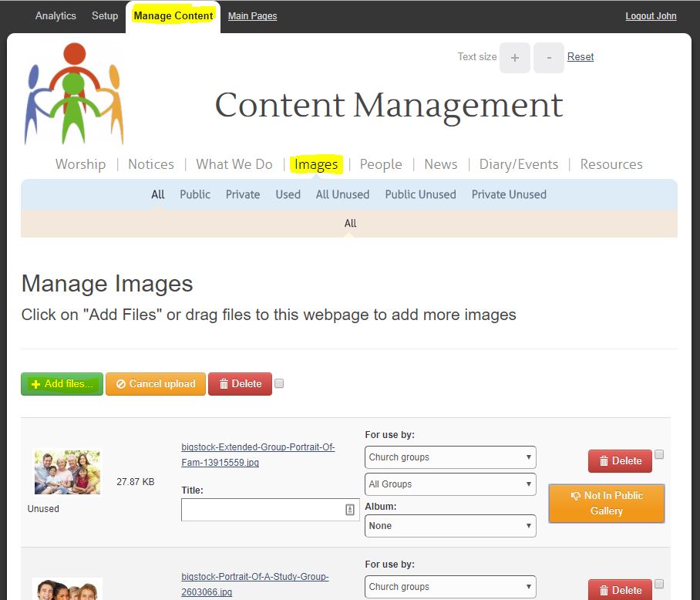Screen dimensions: 700x600
Task: Select the People section in Content Management
Action: point(380,164)
